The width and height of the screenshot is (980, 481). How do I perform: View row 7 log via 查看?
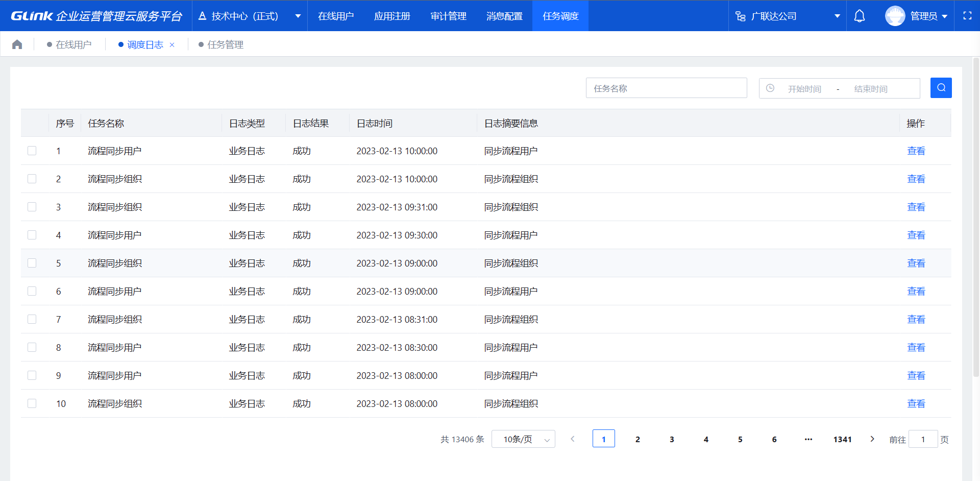pyautogui.click(x=916, y=319)
